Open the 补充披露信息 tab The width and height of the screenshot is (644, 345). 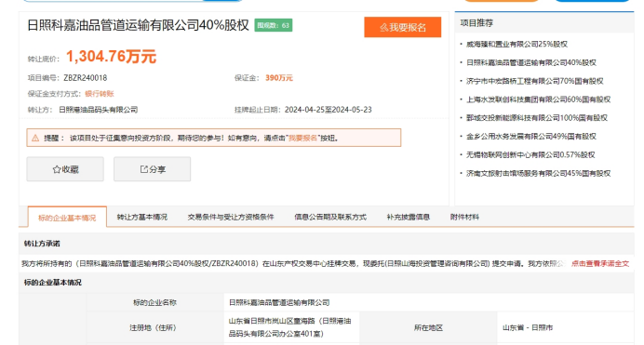pos(408,217)
